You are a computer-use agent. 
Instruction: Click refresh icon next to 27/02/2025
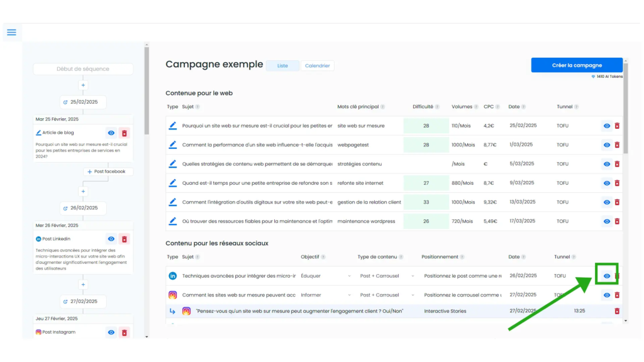click(x=65, y=302)
